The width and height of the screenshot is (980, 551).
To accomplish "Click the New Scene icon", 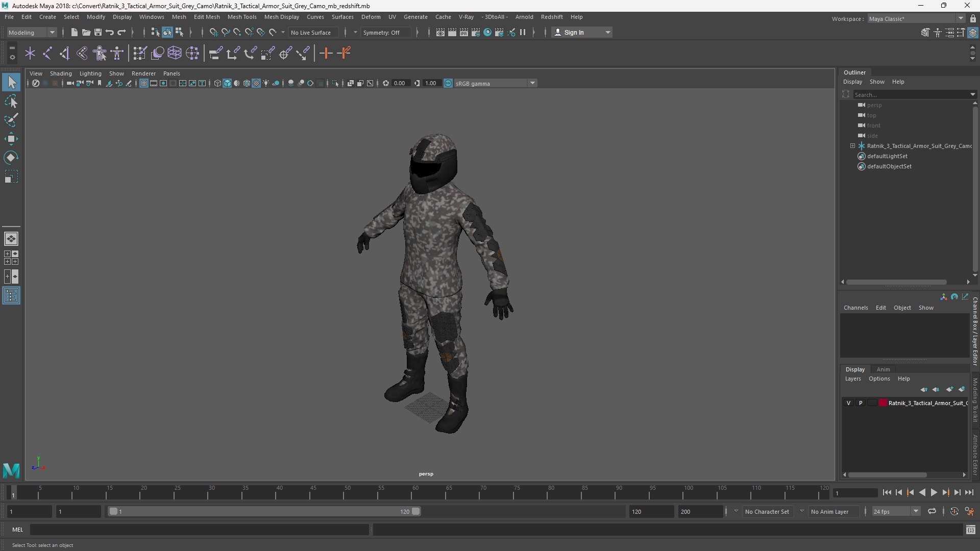I will (74, 32).
